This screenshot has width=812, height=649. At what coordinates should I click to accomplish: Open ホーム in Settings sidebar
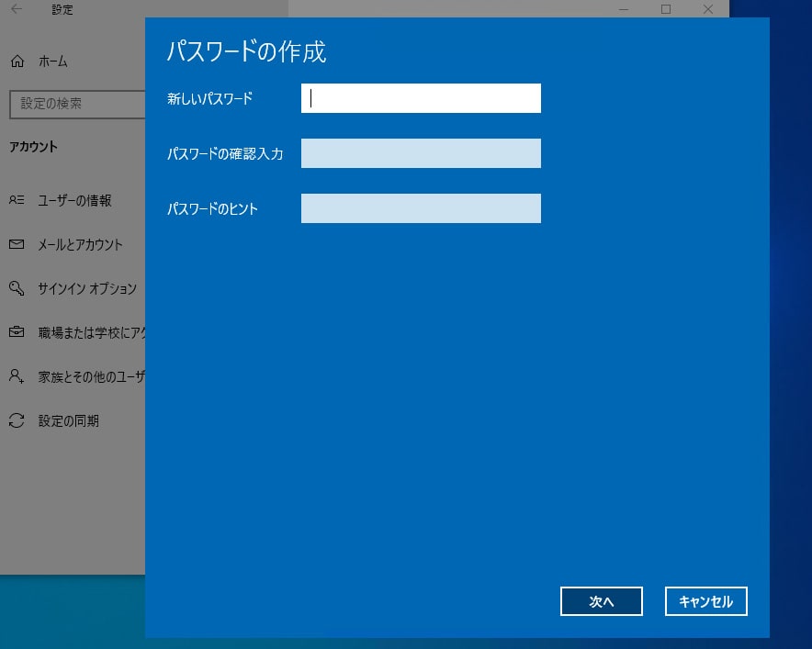[53, 62]
